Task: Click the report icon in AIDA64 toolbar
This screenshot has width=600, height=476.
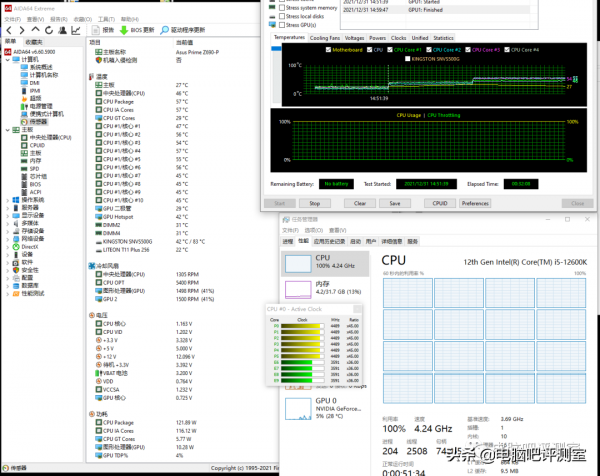Action: [x=96, y=30]
